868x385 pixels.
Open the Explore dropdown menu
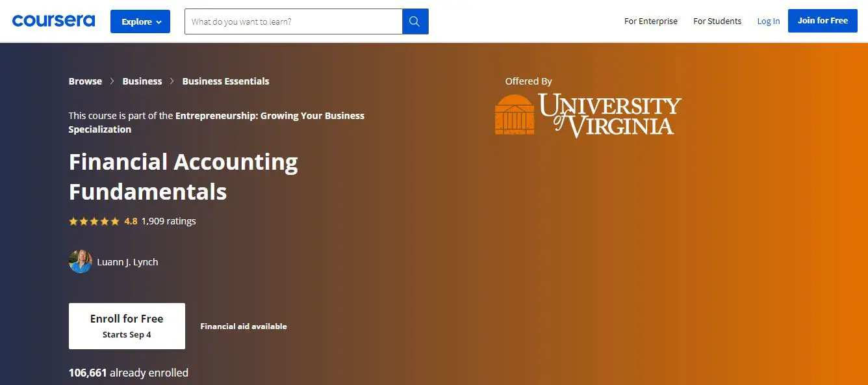[140, 21]
